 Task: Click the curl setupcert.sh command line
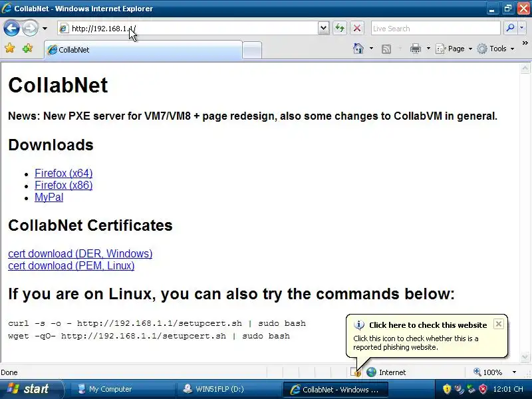click(x=157, y=323)
